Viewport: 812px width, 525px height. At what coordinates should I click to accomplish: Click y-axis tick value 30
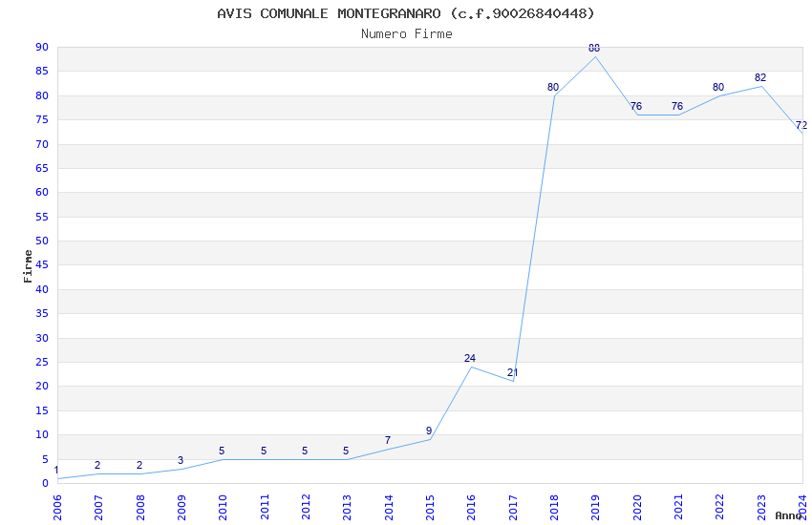pyautogui.click(x=42, y=338)
